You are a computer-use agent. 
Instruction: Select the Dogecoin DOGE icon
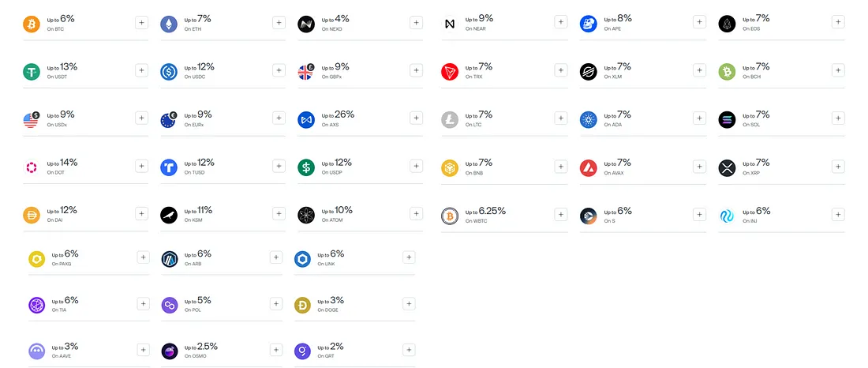point(302,305)
